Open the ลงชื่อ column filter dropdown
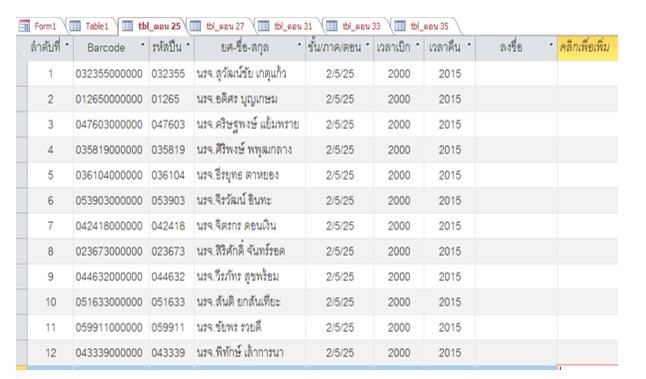 (x=551, y=44)
